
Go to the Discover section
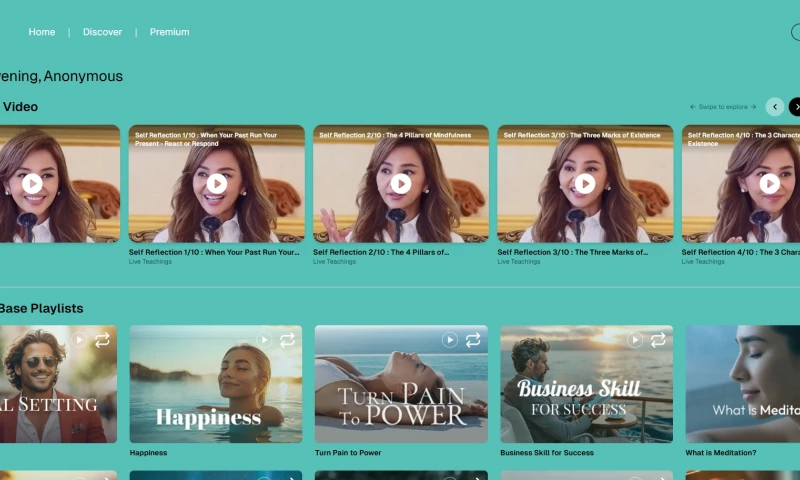pos(103,32)
